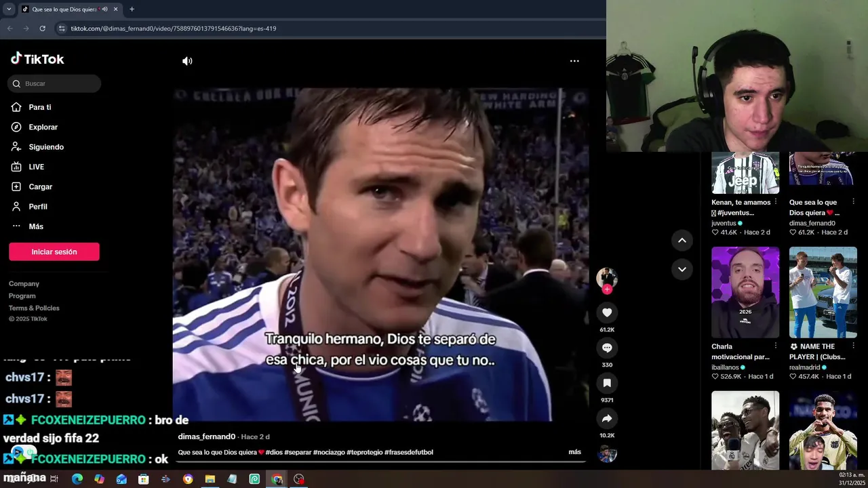Image resolution: width=868 pixels, height=488 pixels.
Task: Mute the tab via its speaker icon
Action: [104, 9]
